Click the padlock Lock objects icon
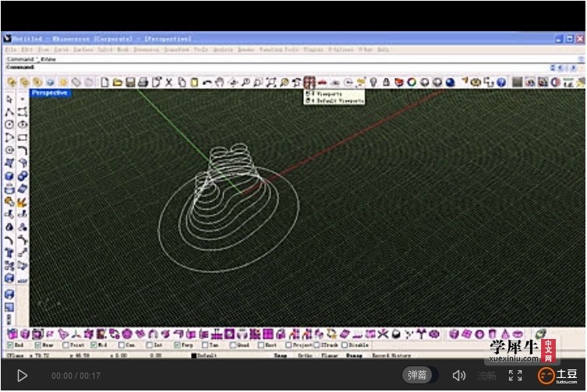The image size is (587, 392). pyautogui.click(x=386, y=82)
